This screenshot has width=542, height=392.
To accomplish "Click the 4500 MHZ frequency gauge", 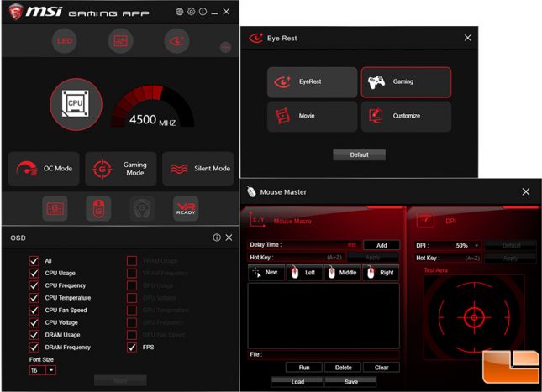I will point(152,107).
